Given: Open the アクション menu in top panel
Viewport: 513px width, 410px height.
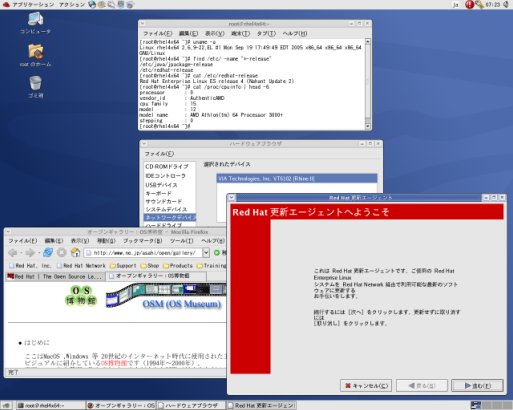Looking at the screenshot, I should coord(72,5).
